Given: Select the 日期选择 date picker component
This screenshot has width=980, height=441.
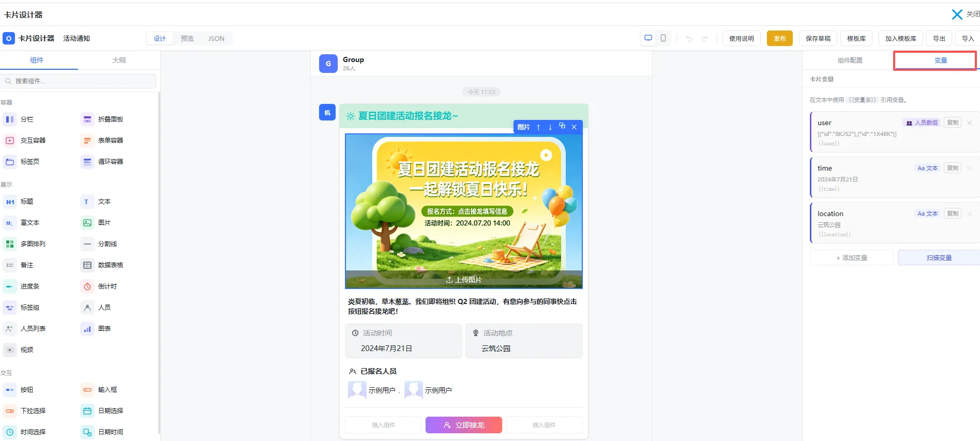Looking at the screenshot, I should tap(102, 411).
